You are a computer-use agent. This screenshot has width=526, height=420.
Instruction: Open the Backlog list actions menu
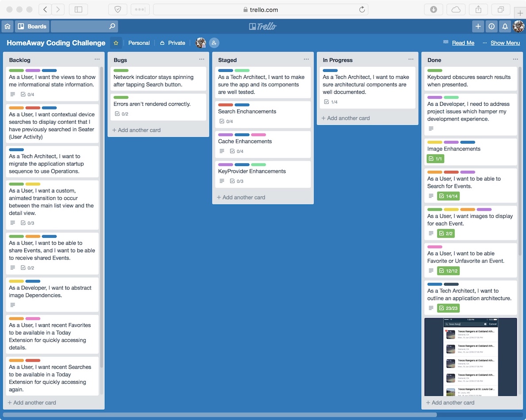[97, 59]
